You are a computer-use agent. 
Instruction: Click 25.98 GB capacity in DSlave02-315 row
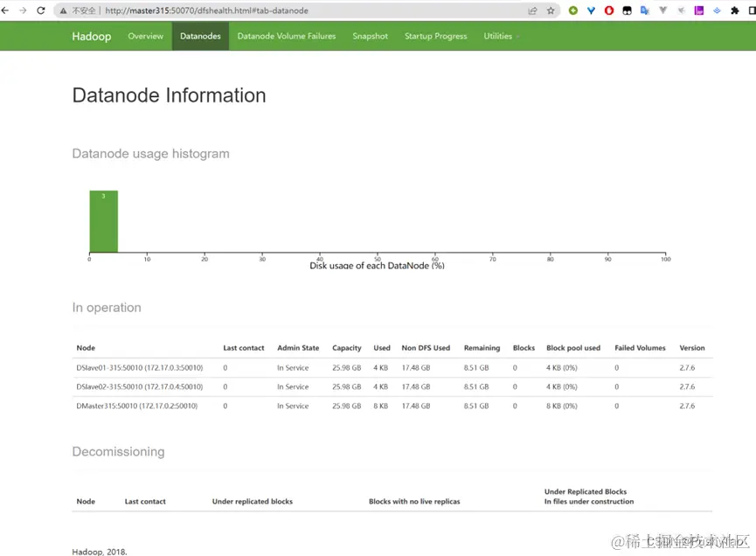(x=347, y=386)
